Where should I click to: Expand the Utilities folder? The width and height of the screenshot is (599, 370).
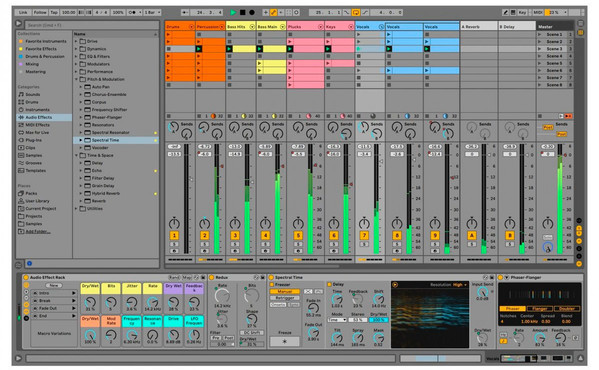(76, 208)
